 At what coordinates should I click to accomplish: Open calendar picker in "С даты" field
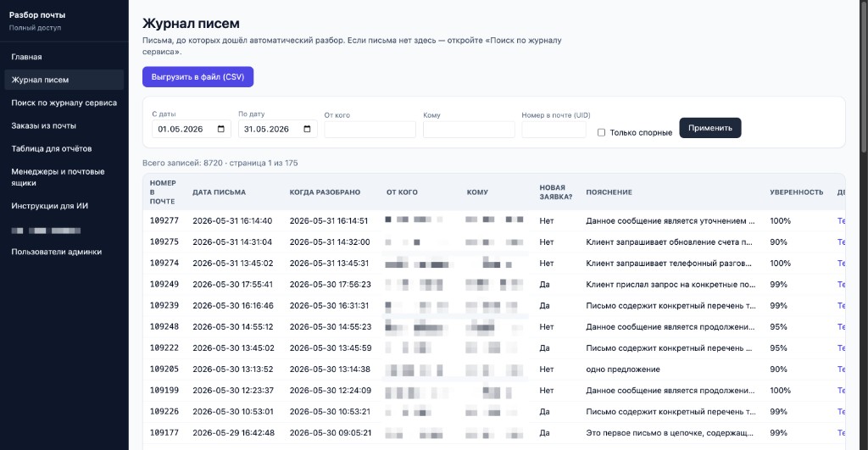coord(221,129)
